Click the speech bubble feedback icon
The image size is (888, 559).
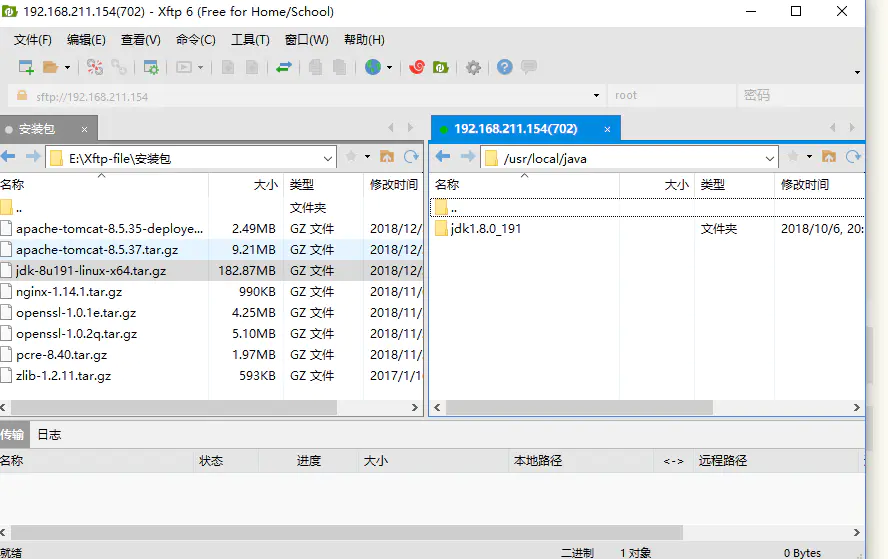tap(529, 67)
